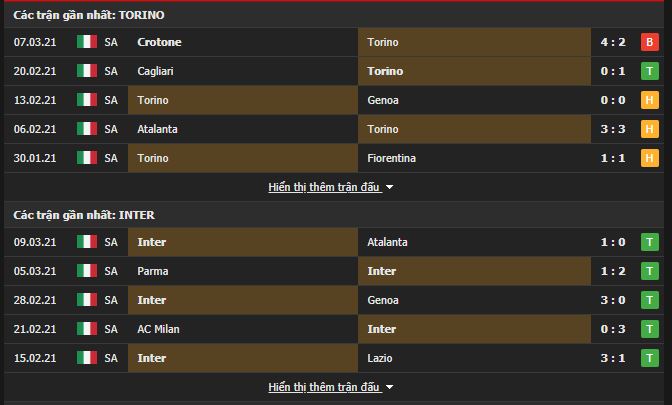Click the orange H badge for Torino vs Genoa
Viewport: 672px width, 405px height.
[x=650, y=100]
